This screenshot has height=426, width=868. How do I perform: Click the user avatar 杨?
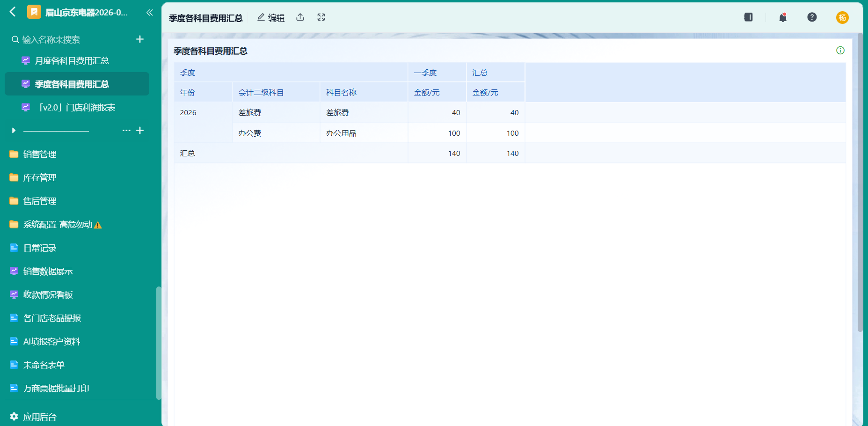click(x=842, y=17)
